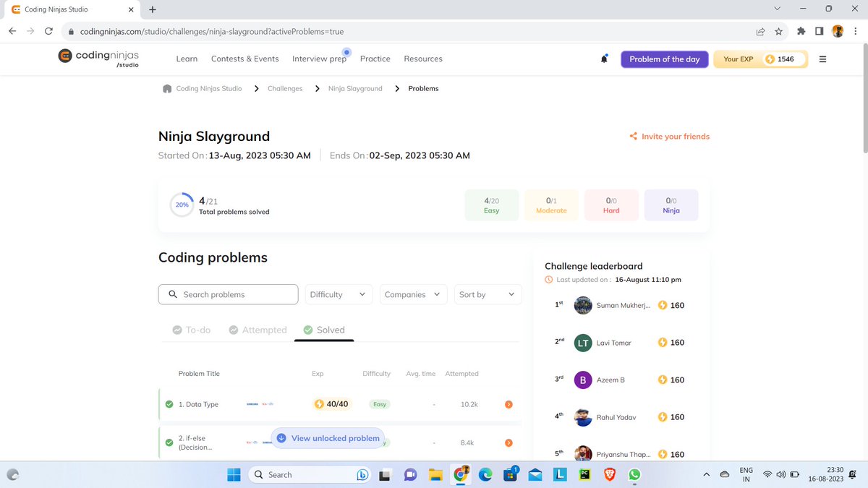Open PyCharm from the taskbar
The width and height of the screenshot is (868, 488).
(x=584, y=474)
